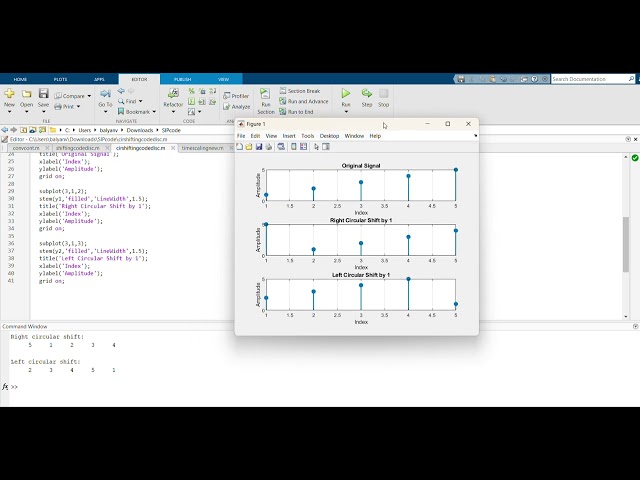The image size is (640, 480).
Task: Click the Downloads folder in address path
Action: tap(140, 130)
